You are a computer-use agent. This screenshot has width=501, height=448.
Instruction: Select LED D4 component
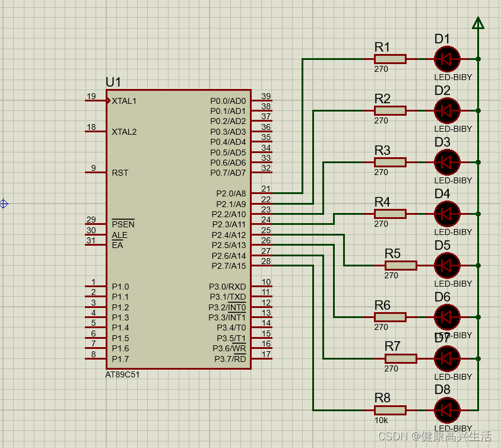pyautogui.click(x=447, y=214)
